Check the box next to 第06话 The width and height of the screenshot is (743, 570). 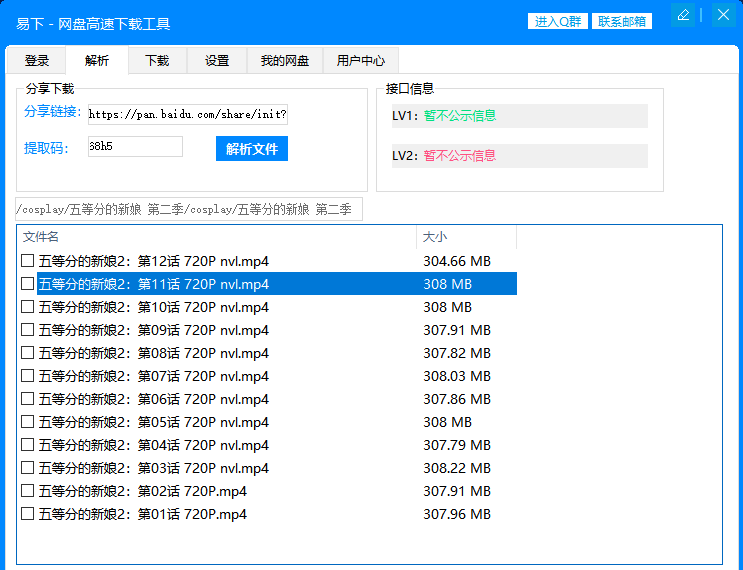(27, 398)
